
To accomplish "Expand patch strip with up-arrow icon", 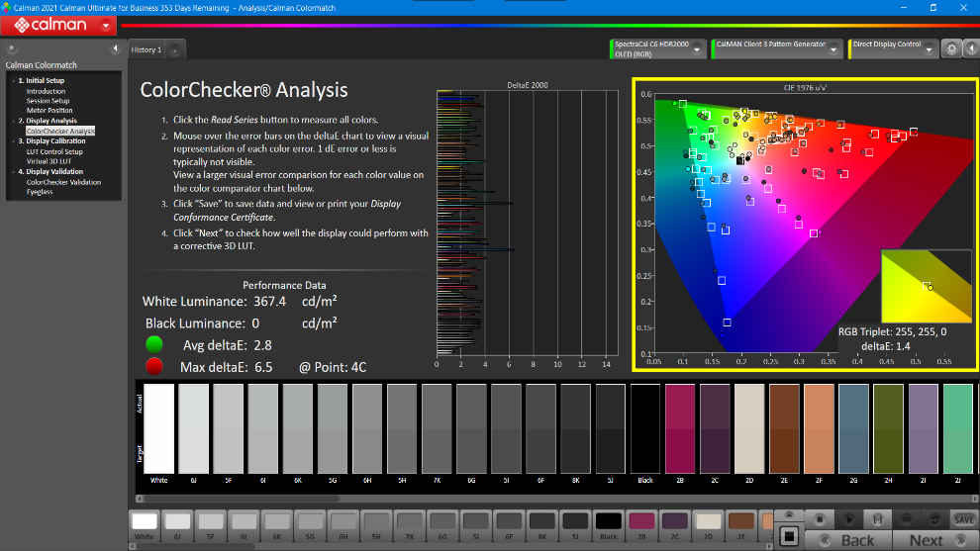I will pos(789,514).
